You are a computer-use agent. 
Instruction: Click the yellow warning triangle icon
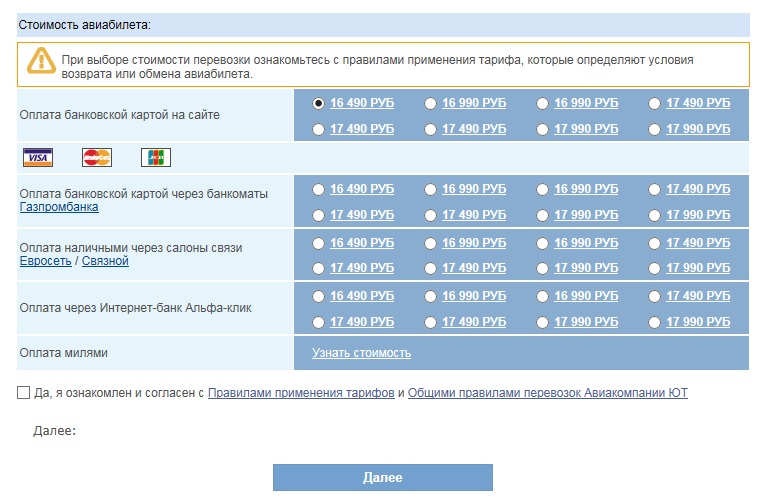tap(40, 61)
